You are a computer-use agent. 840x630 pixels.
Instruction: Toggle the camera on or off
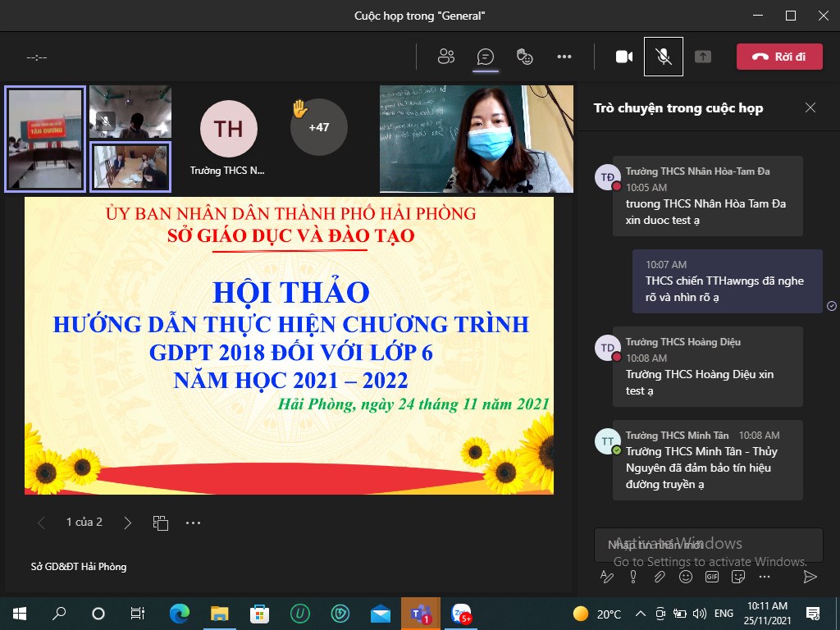[x=624, y=57]
